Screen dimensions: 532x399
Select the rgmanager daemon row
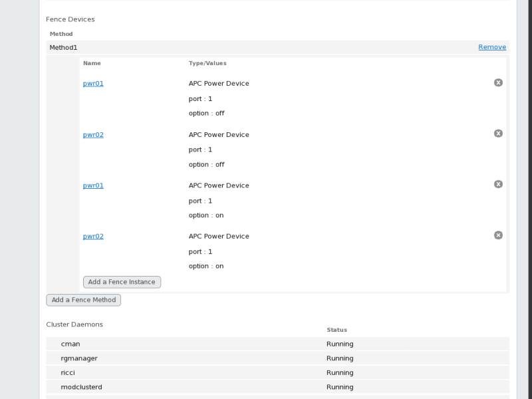tap(79, 358)
